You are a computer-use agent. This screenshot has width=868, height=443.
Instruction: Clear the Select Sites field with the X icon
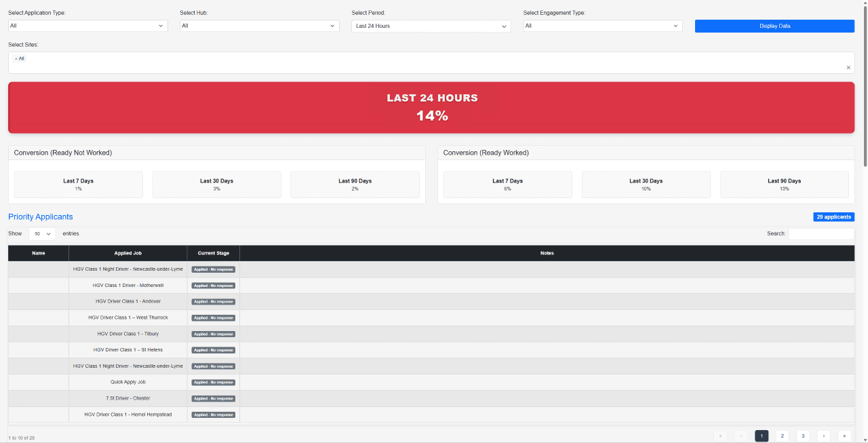click(x=848, y=68)
